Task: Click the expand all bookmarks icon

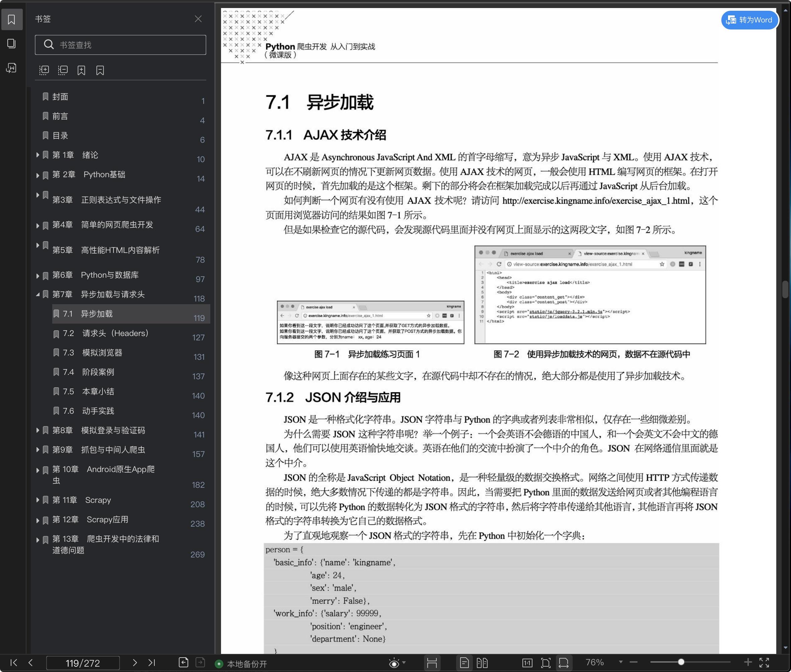Action: 44,70
